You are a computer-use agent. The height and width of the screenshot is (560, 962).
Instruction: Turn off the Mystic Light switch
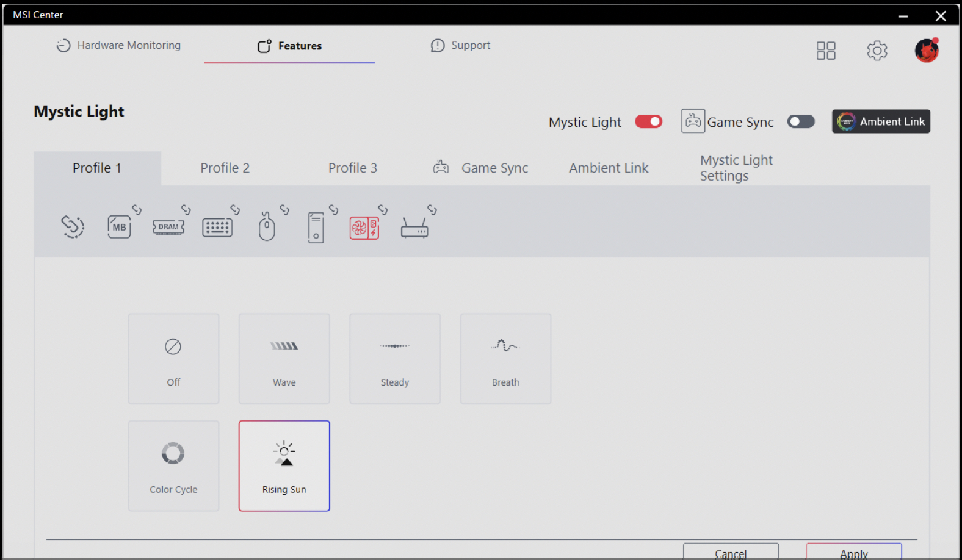[x=649, y=121]
